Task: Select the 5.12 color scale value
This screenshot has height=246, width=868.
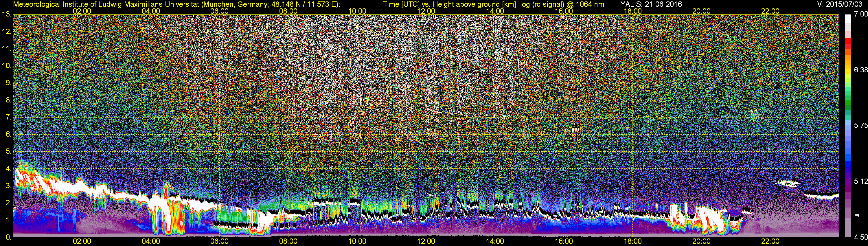Action: tap(861, 182)
